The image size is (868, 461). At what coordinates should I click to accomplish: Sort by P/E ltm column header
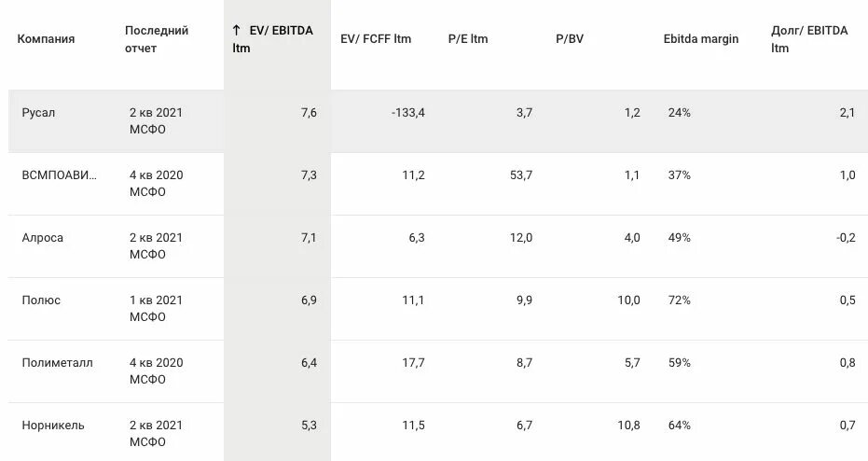point(468,39)
